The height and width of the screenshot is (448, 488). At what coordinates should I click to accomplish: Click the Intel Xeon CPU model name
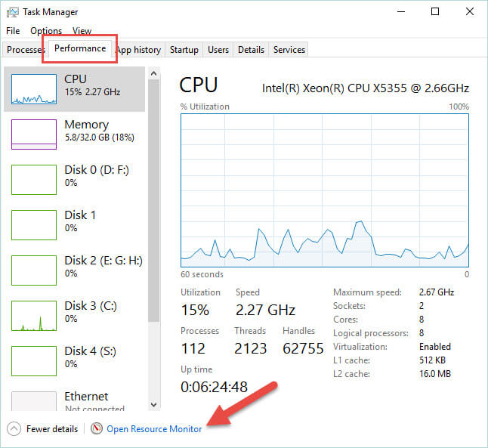(x=366, y=88)
